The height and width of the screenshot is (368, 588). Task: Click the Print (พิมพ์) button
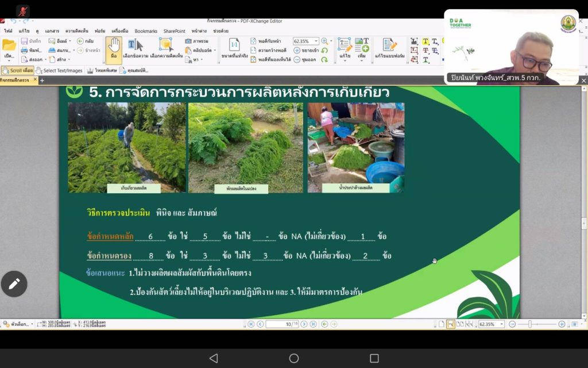[x=31, y=51]
